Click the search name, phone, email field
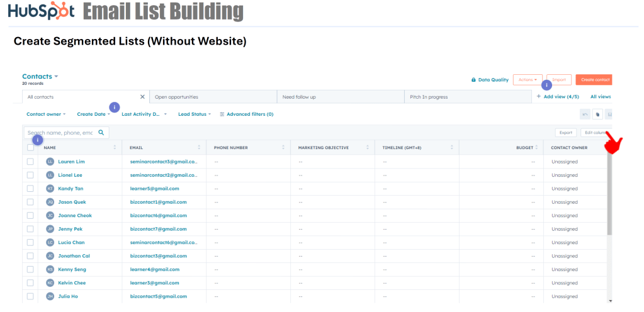Image resolution: width=644 pixels, height=312 pixels. pos(60,133)
